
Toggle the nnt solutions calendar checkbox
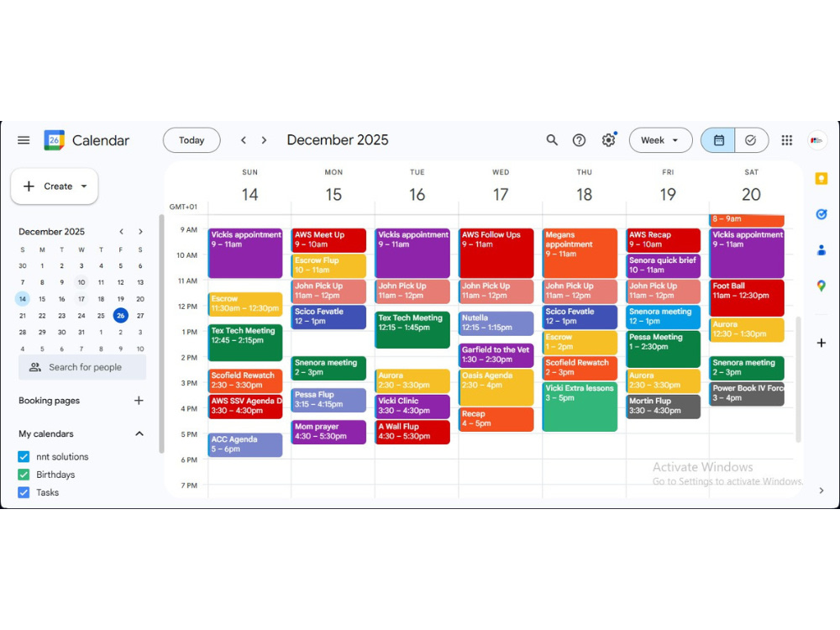pos(24,456)
